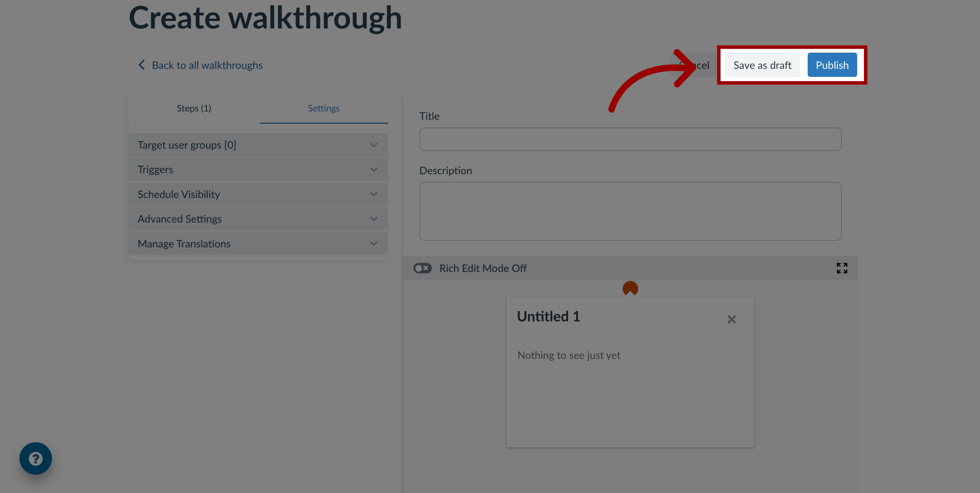
Task: Click the fullscreen expand icon
Action: coord(842,268)
